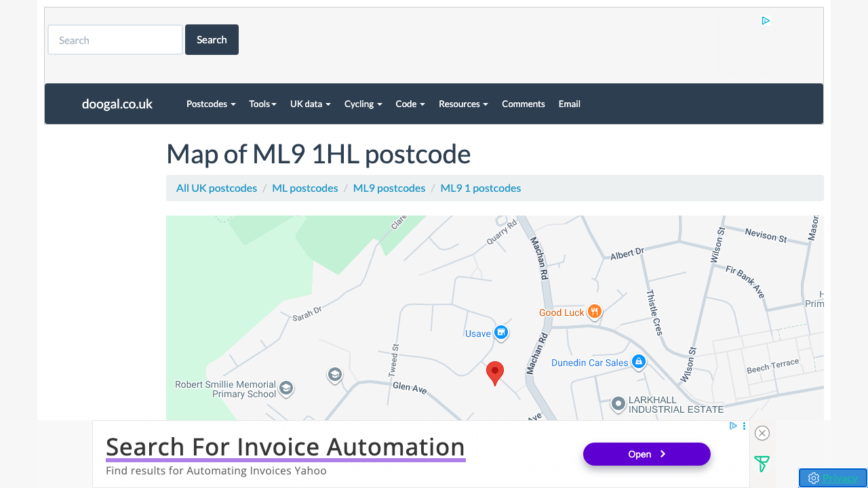Click the Dunedin Car Sales marker icon
Screen dimensions: 868x488
[x=638, y=362]
